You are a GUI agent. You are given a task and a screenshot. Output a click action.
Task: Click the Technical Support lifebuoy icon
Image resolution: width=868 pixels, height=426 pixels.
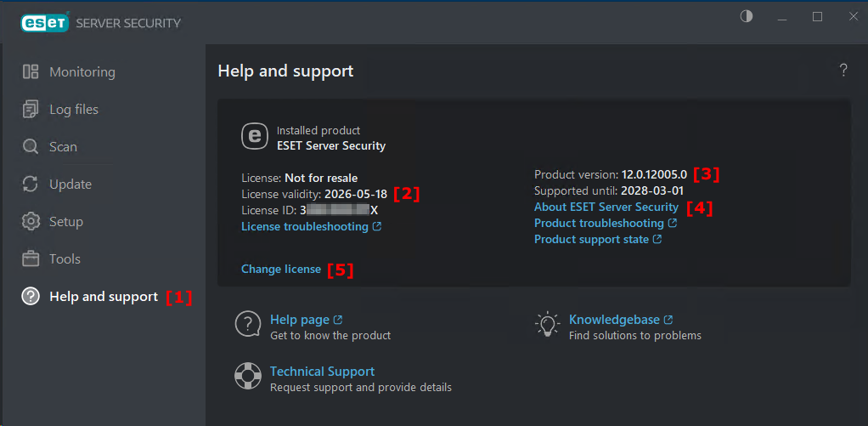(247, 375)
